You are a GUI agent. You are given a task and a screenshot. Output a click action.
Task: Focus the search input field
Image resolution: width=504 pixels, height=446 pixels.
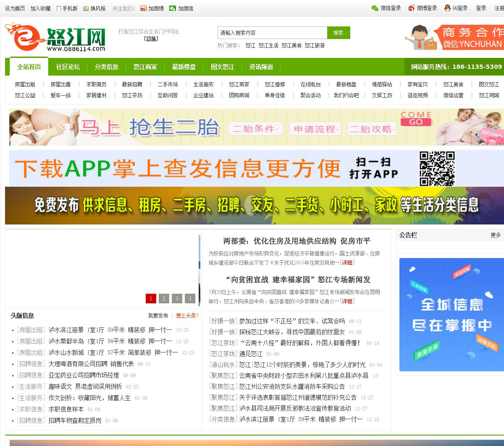point(273,33)
